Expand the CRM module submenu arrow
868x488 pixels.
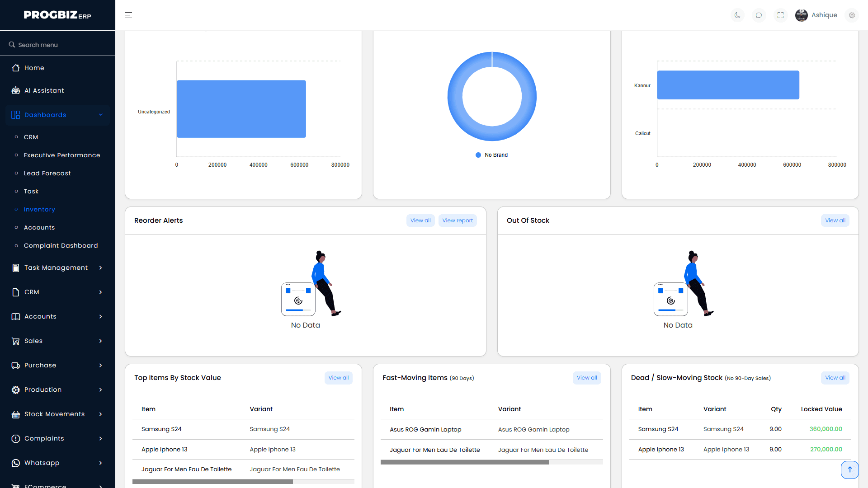click(x=101, y=292)
